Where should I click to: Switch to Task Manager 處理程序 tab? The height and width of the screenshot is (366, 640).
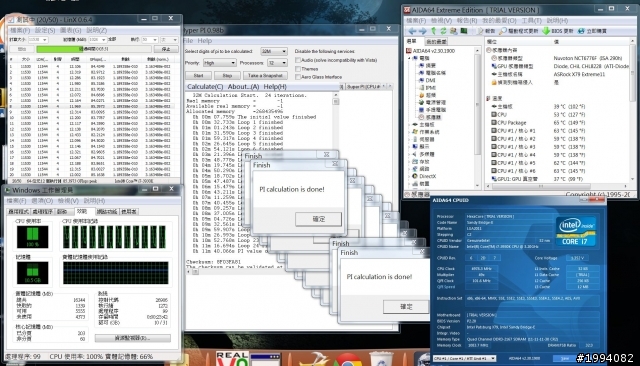(43, 211)
